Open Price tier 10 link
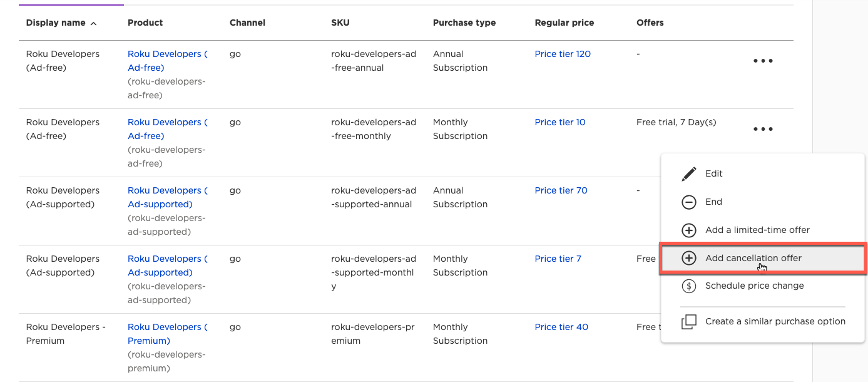This screenshot has height=382, width=868. tap(559, 122)
